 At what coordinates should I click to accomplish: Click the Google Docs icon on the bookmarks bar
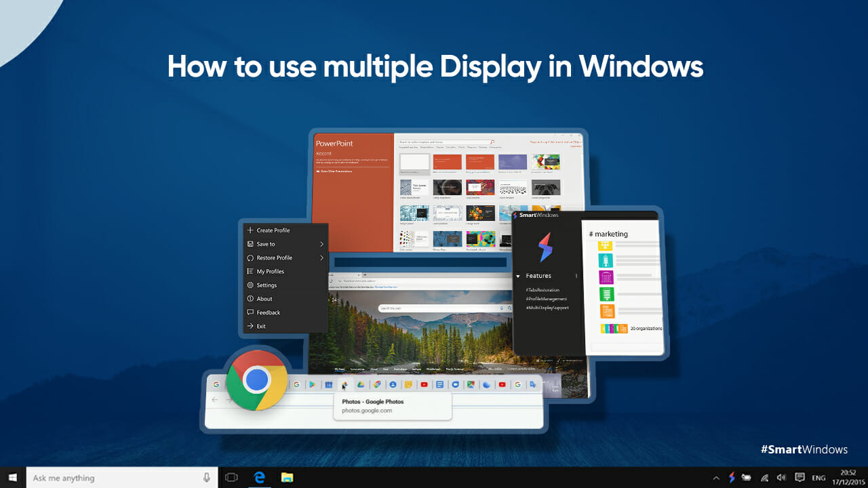click(441, 384)
